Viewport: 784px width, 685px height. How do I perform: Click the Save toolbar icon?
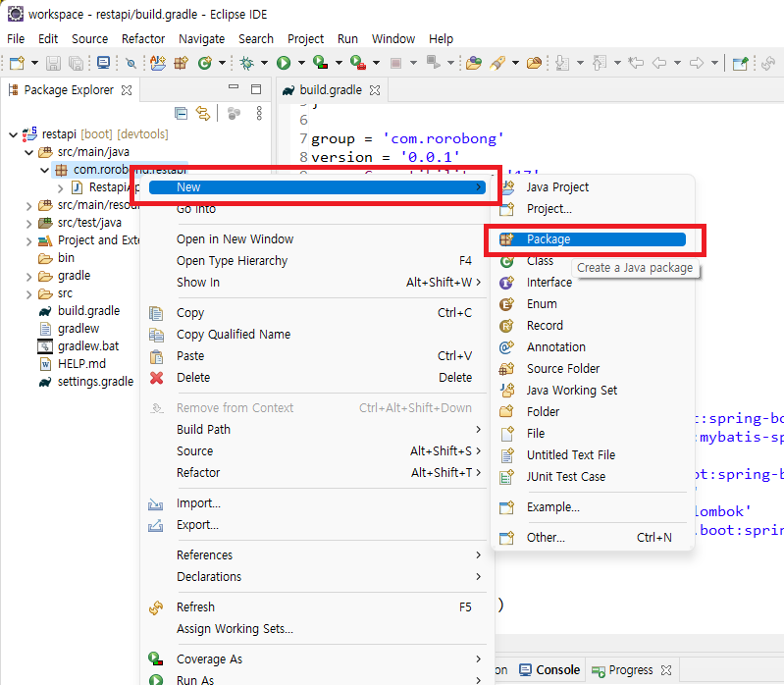54,63
